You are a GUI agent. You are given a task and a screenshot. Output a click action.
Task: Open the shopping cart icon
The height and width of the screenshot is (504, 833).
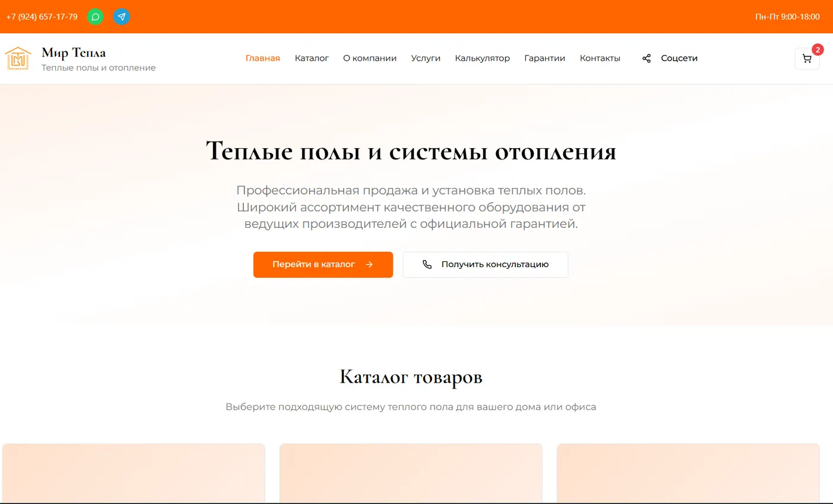tap(807, 58)
